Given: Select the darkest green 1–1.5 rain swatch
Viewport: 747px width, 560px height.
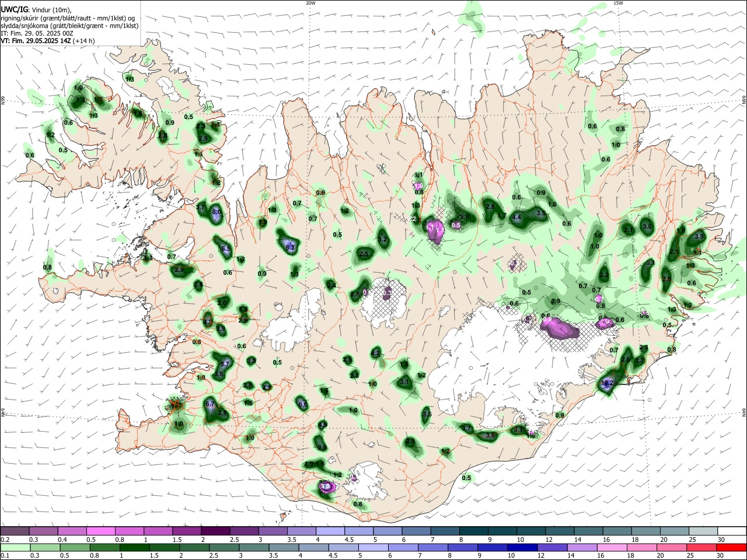Looking at the screenshot, I should coord(134,548).
